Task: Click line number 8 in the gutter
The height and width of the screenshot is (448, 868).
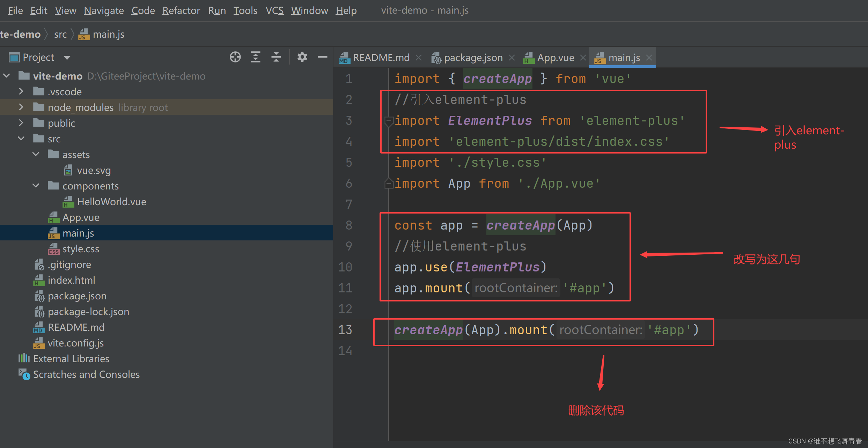Action: click(348, 225)
